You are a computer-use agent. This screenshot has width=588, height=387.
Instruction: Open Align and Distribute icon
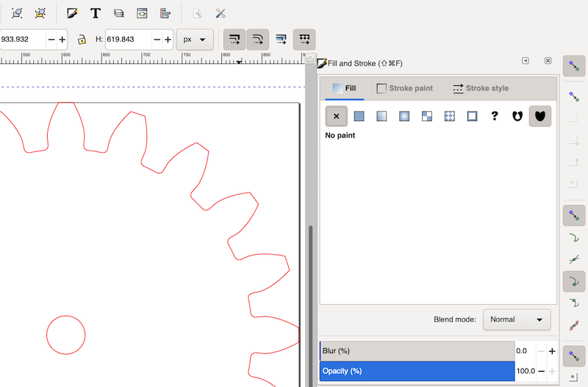pyautogui.click(x=165, y=13)
